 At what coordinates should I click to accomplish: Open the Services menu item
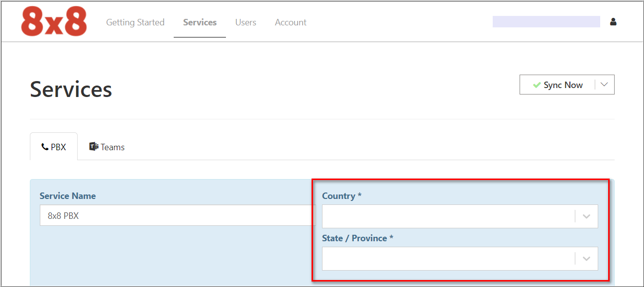(x=200, y=22)
